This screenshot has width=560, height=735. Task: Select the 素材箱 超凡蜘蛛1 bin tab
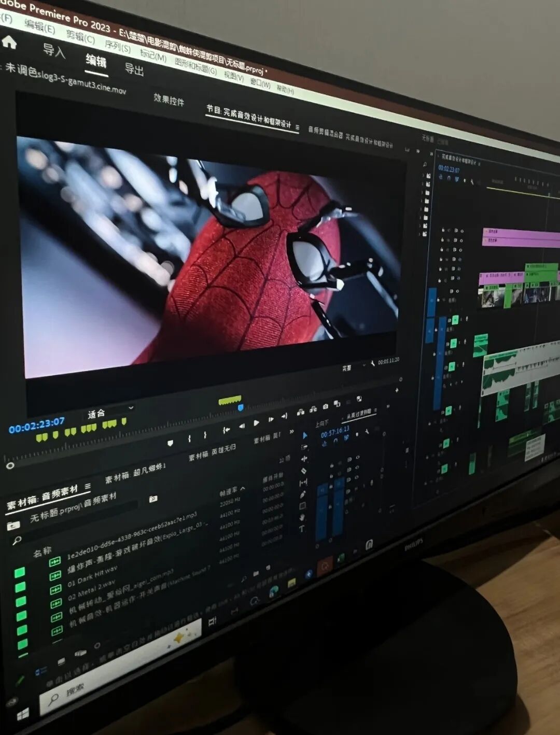tap(135, 473)
